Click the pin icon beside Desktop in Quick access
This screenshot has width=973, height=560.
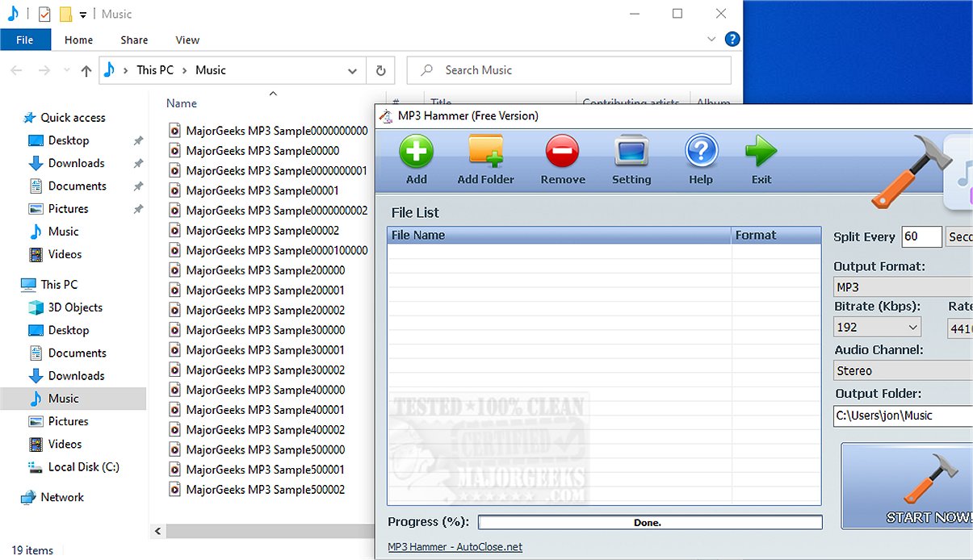tap(138, 140)
